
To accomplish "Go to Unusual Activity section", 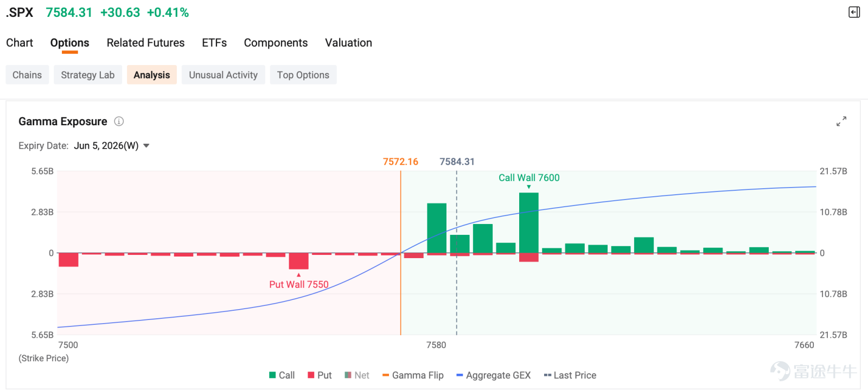I will point(224,75).
